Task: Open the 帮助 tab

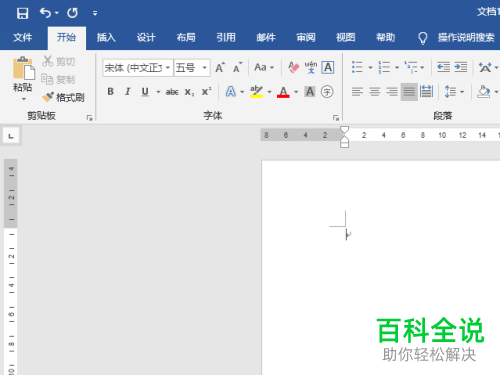Action: click(x=386, y=37)
